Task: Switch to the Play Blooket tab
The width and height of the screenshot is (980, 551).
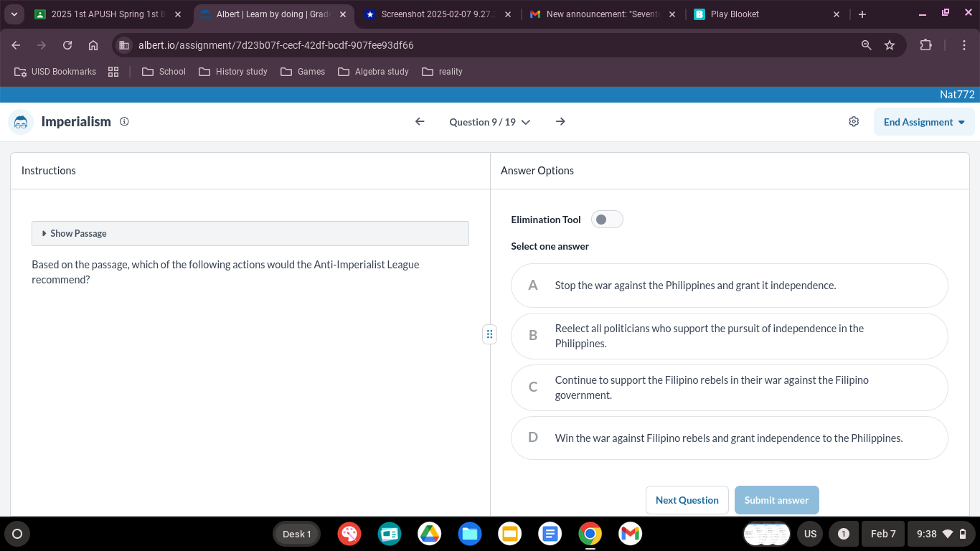Action: (768, 14)
